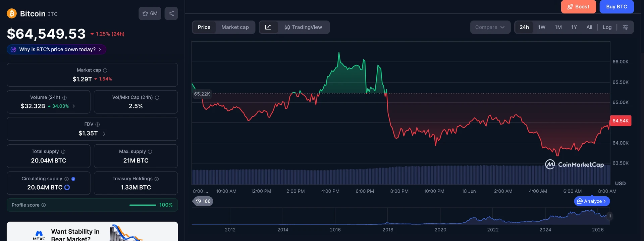This screenshot has height=241, width=644.
Task: Open info icon next to Profile score
Action: (x=44, y=205)
